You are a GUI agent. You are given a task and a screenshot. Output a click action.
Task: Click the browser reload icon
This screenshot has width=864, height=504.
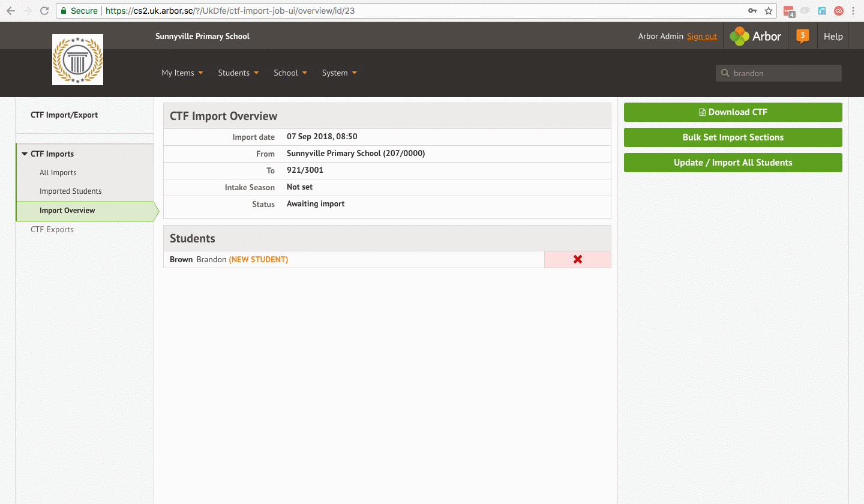click(44, 11)
